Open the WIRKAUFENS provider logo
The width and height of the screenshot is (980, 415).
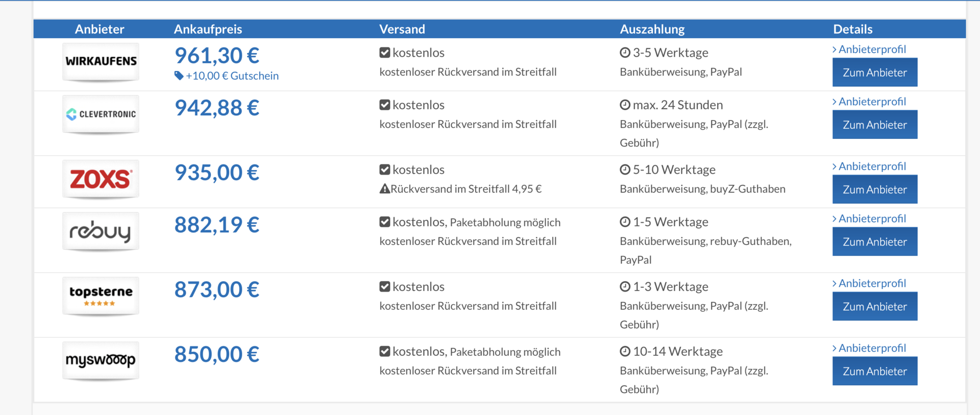coord(101,62)
